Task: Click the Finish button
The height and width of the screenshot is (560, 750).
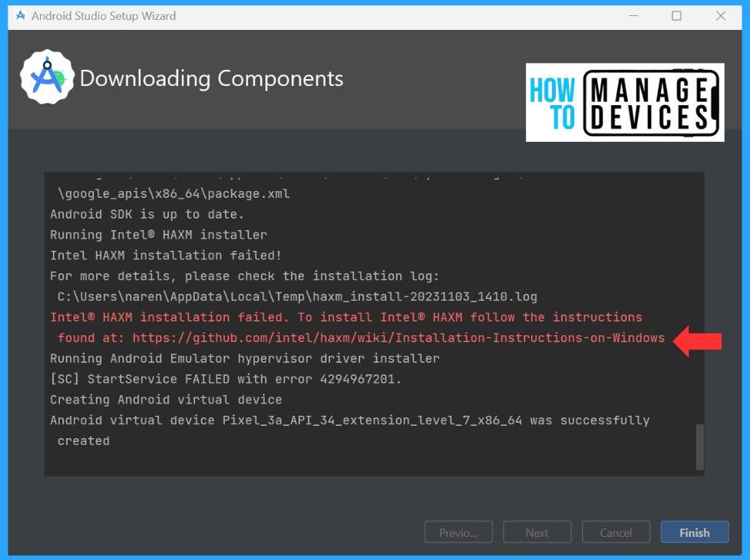Action: (x=695, y=532)
